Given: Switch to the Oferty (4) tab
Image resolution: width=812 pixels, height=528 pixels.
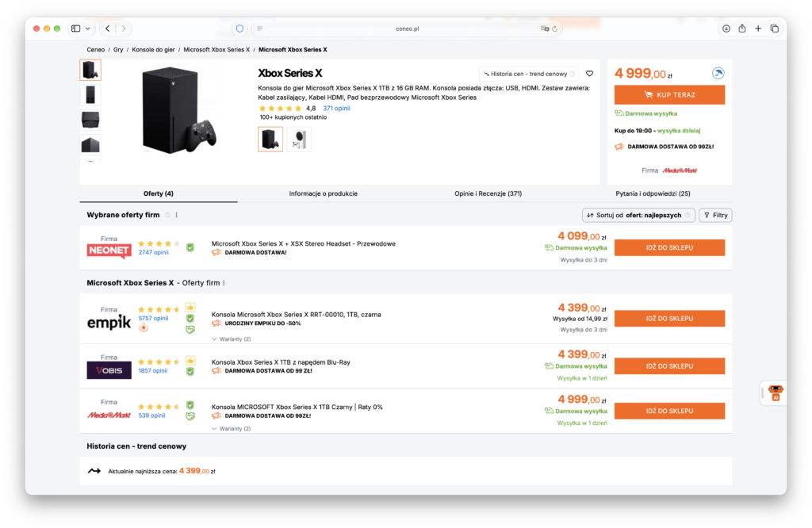Looking at the screenshot, I should click(x=159, y=193).
